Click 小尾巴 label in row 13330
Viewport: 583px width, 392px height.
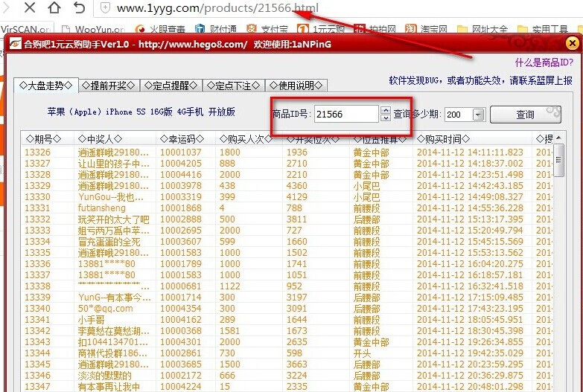(x=366, y=197)
